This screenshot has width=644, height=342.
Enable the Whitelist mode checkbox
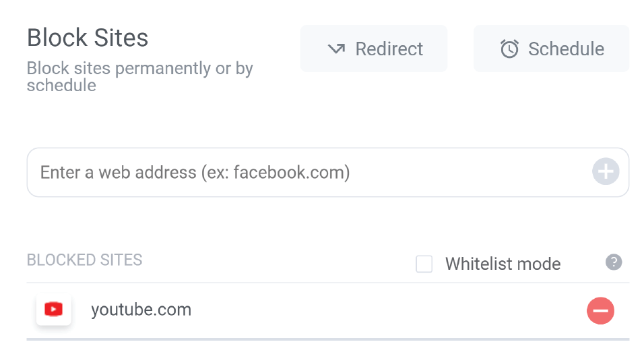pyautogui.click(x=424, y=264)
